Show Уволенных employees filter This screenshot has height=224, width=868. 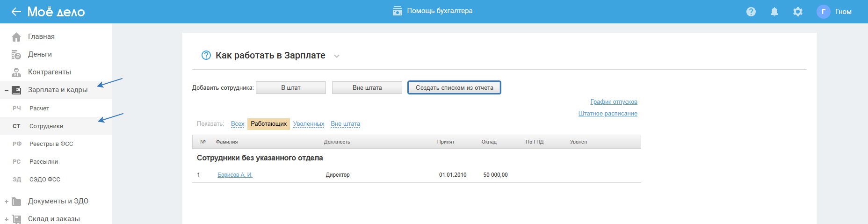click(309, 124)
